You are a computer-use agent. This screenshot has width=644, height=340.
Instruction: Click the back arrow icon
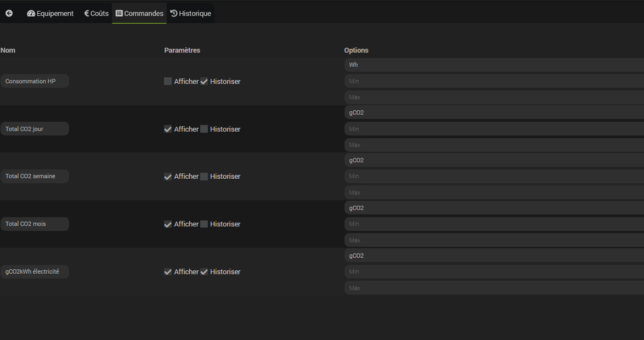(x=9, y=13)
